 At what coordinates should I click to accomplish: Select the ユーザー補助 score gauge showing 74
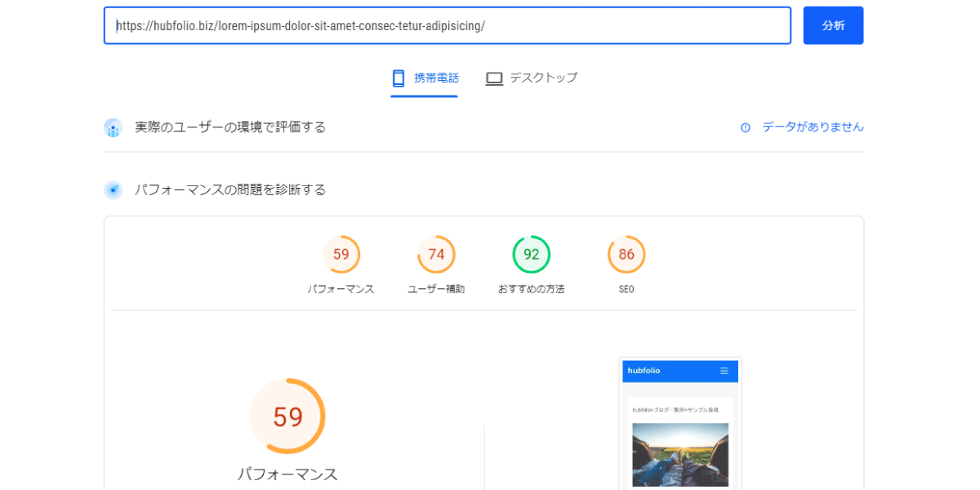click(436, 255)
